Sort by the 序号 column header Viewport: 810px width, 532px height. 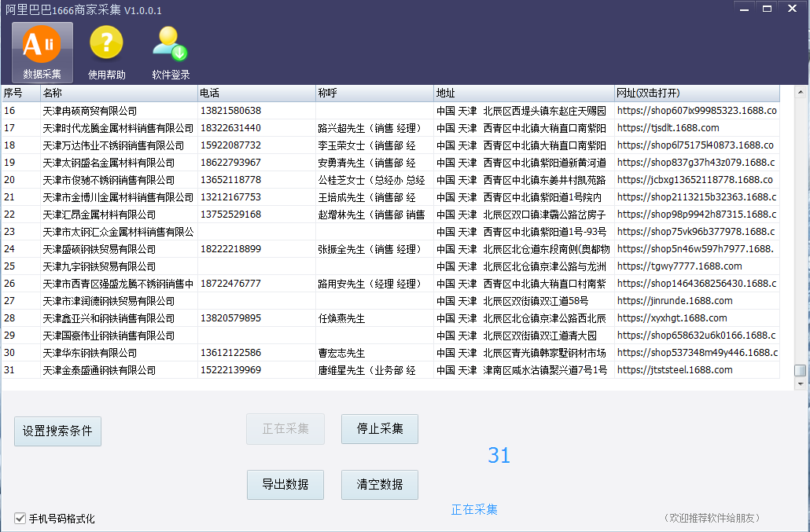point(20,93)
